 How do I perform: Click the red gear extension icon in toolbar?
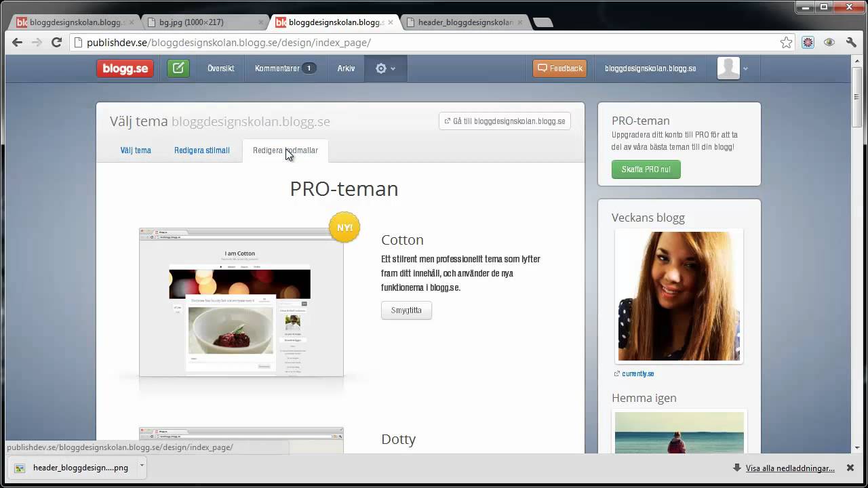click(808, 43)
